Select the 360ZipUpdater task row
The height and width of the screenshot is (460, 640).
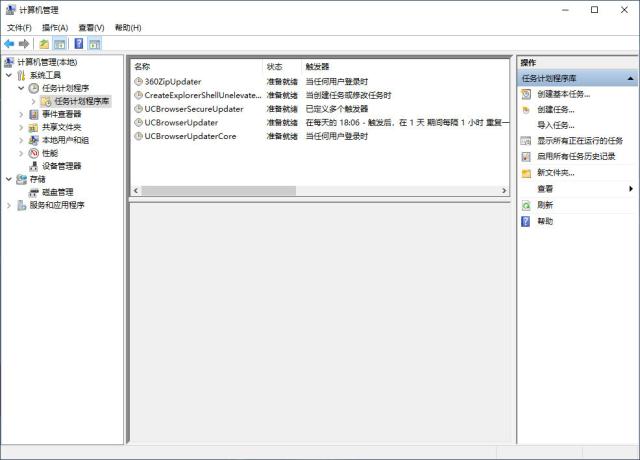[320, 82]
